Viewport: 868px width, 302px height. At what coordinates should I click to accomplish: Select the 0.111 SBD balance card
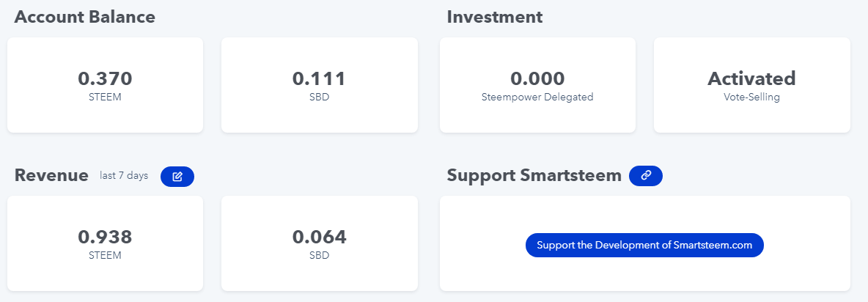click(320, 85)
